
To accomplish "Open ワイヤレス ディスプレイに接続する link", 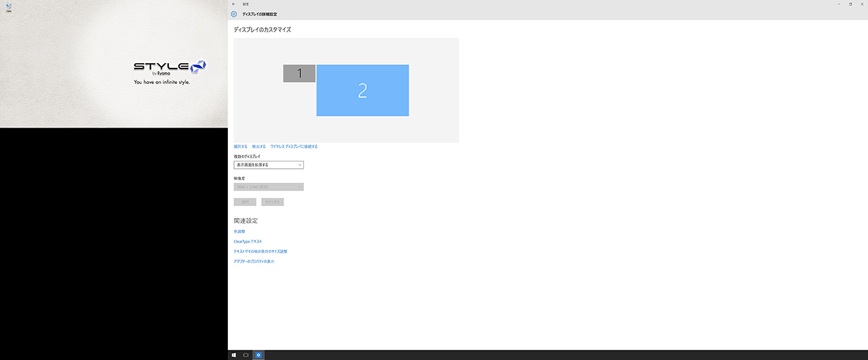I will [x=294, y=146].
